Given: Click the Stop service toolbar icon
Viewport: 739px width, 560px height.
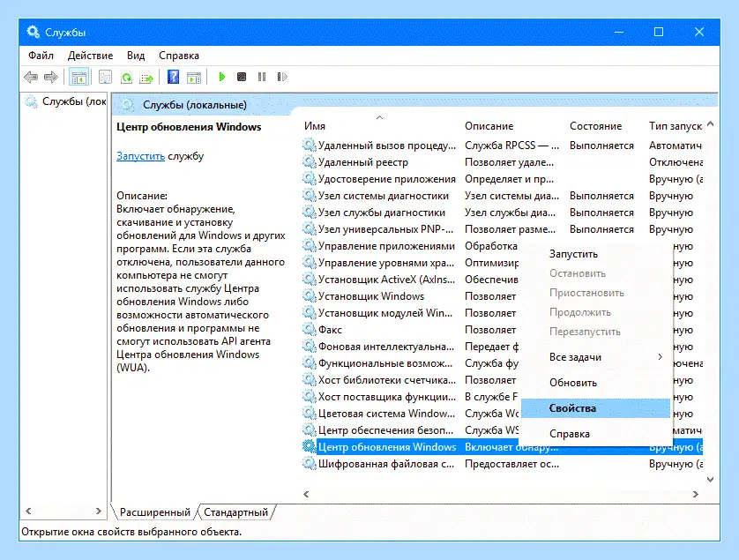Looking at the screenshot, I should [242, 77].
